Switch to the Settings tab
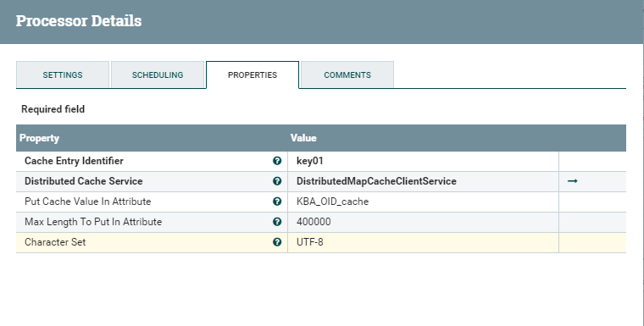This screenshot has width=644, height=326. 63,75
